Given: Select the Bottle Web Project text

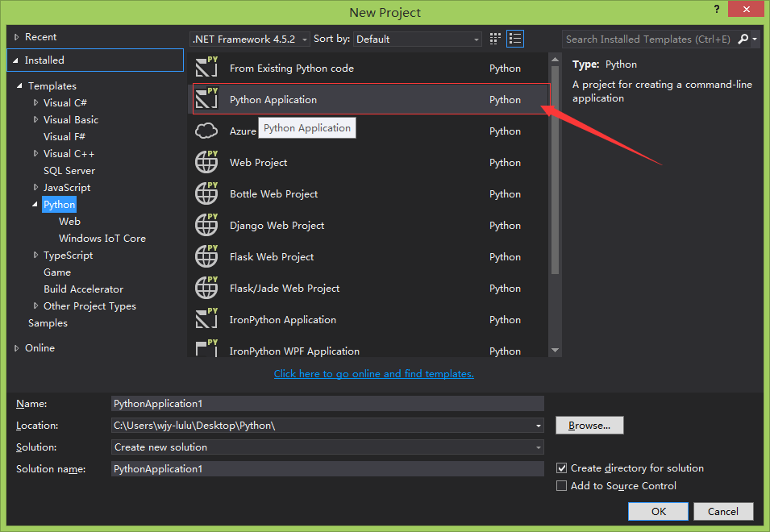Looking at the screenshot, I should [273, 193].
